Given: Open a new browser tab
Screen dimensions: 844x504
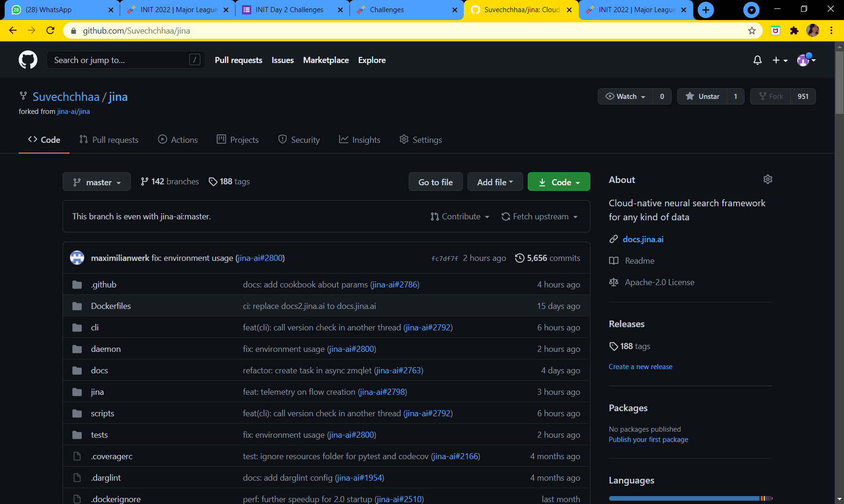Looking at the screenshot, I should (706, 10).
